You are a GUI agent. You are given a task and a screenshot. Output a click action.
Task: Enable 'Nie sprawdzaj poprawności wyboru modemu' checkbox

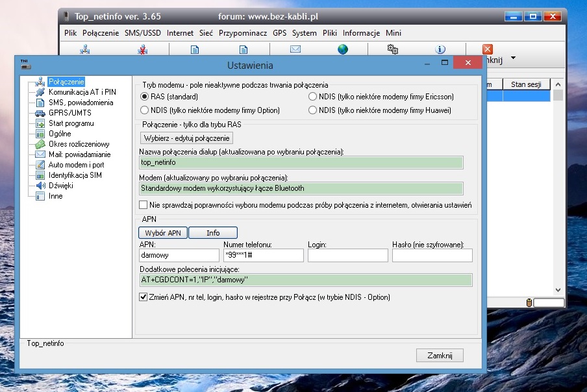pos(144,205)
